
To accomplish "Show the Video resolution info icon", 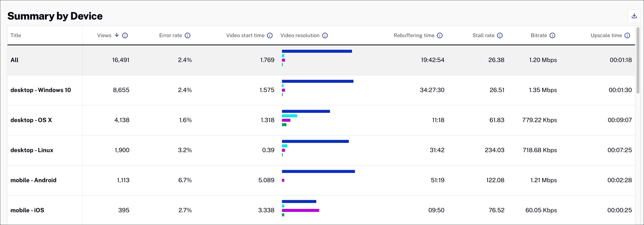I will click(x=325, y=36).
